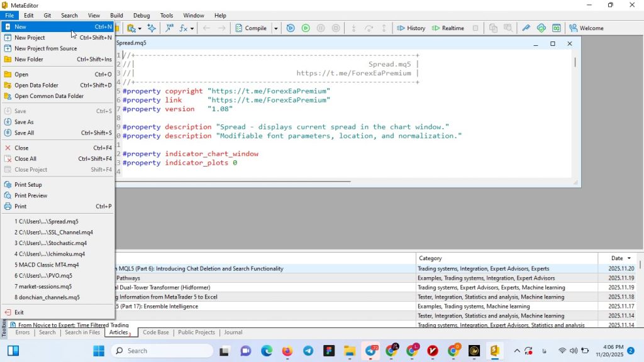Open recent file market-sessions.mq5
Image resolution: width=644 pixels, height=362 pixels.
point(57,287)
